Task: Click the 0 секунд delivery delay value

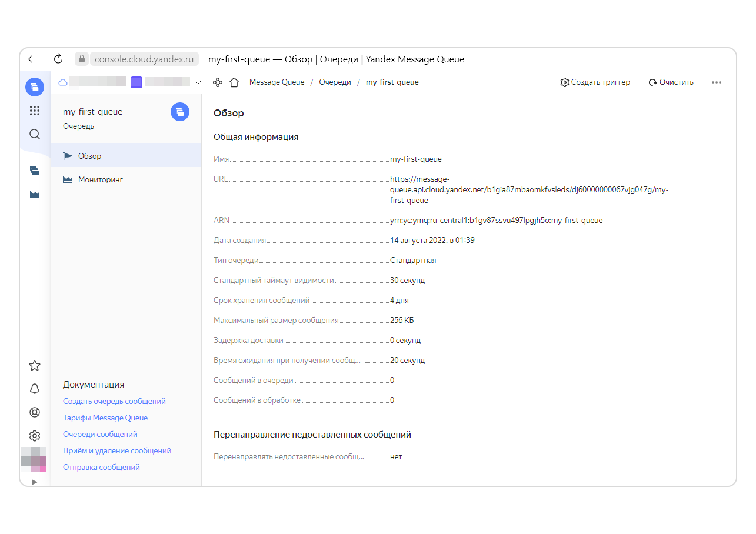Action: pyautogui.click(x=405, y=341)
